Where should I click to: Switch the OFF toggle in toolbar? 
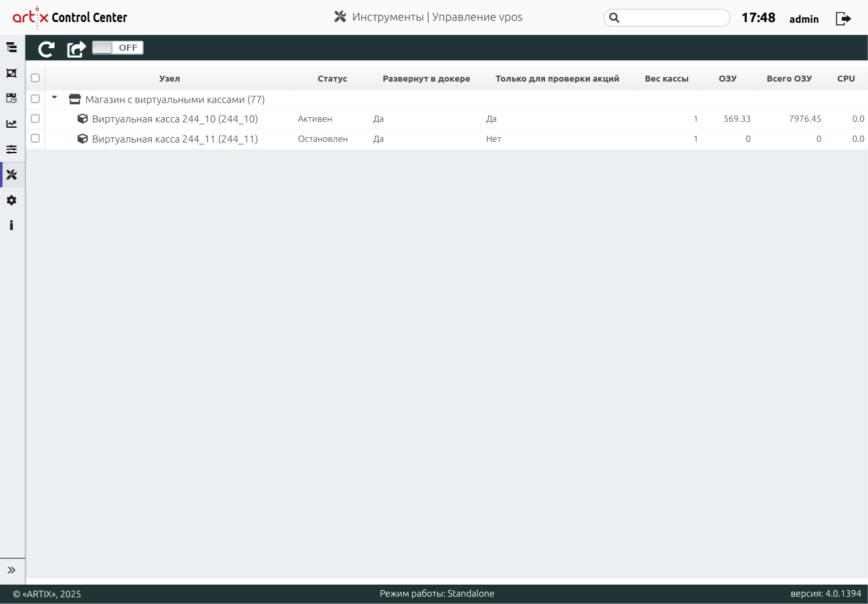pos(118,48)
